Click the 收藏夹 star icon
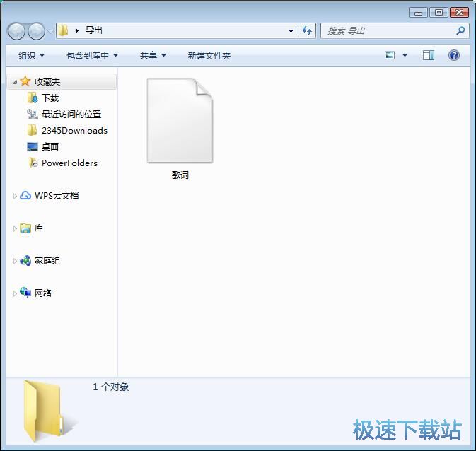 click(25, 81)
